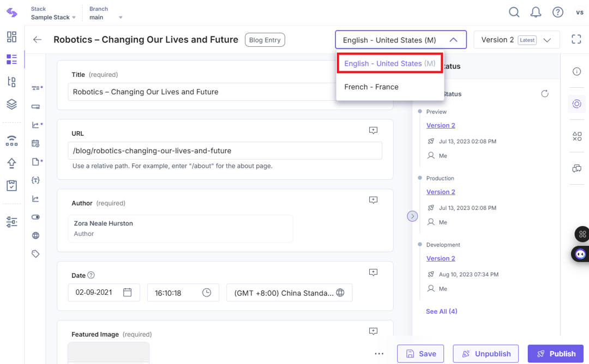The height and width of the screenshot is (364, 589).
Task: Enter fullscreen mode with expand icon
Action: 576,39
